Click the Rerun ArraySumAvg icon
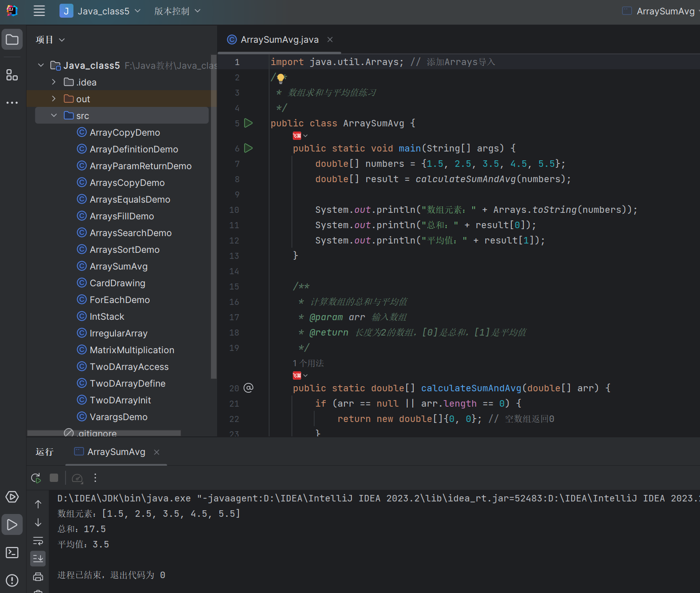This screenshot has height=593, width=700. click(x=36, y=478)
